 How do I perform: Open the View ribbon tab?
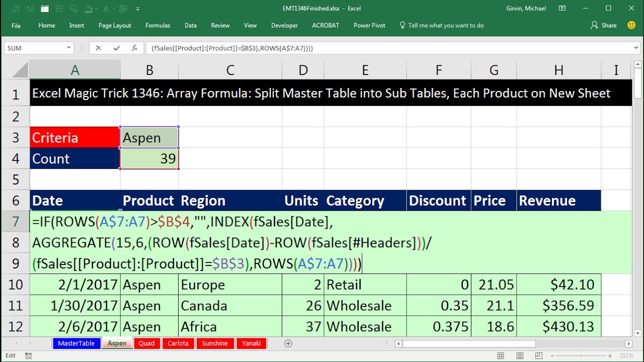pos(251,25)
